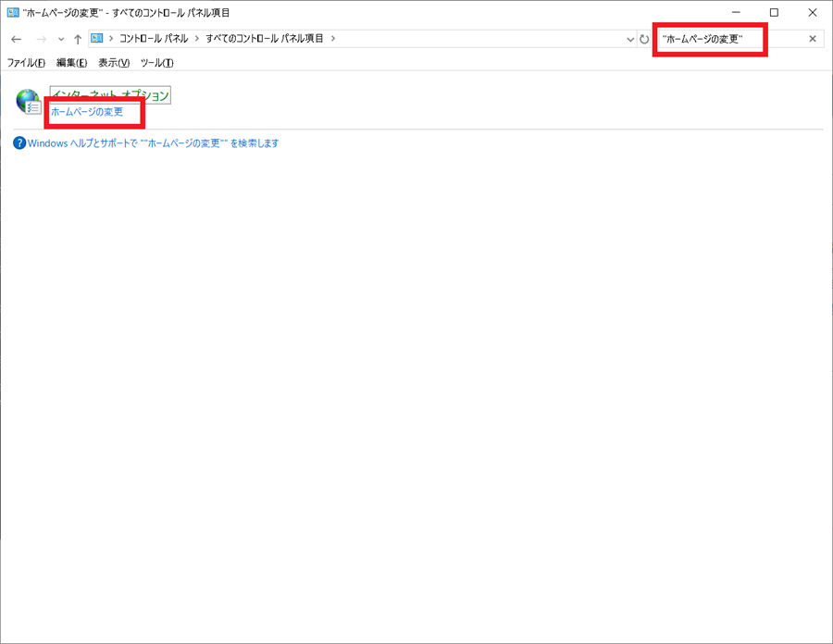Open インターネット オプション
This screenshot has width=833, height=644.
110,94
